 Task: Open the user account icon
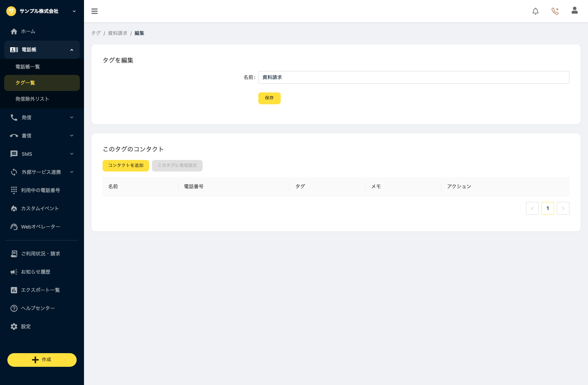point(575,10)
